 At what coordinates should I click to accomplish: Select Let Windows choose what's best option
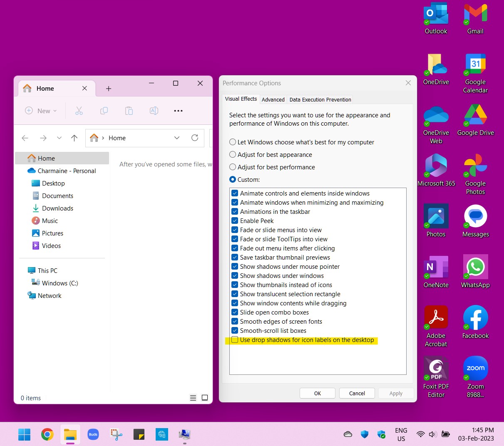coord(233,142)
